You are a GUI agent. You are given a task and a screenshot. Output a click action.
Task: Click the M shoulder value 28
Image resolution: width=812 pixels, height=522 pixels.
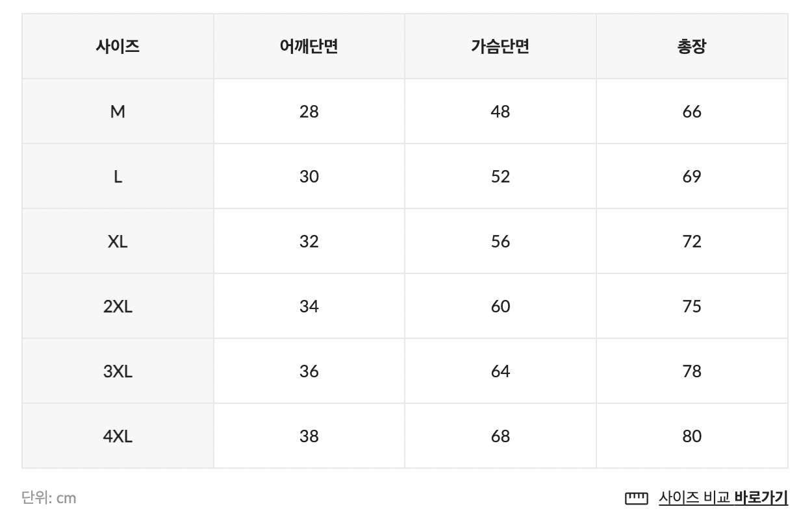click(309, 112)
